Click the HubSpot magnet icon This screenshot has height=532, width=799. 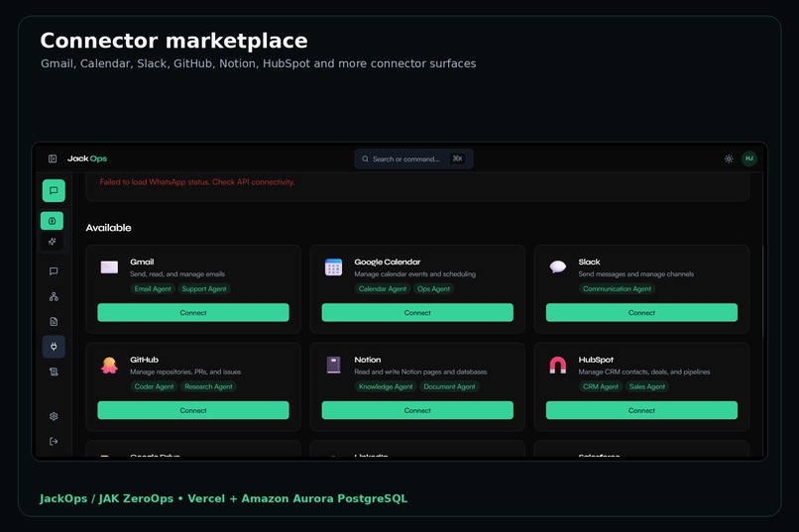click(x=557, y=365)
